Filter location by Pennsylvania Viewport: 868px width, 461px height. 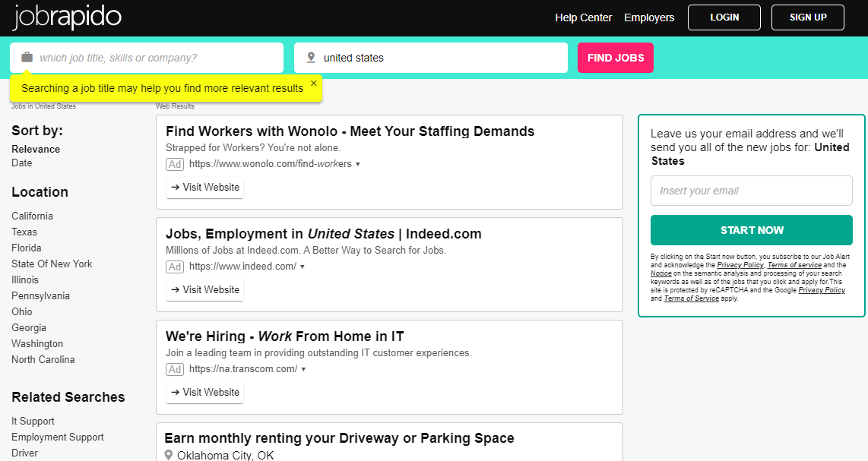coord(41,295)
